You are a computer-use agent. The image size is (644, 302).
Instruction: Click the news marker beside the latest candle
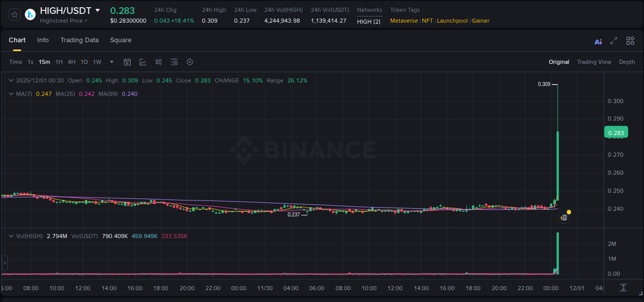tap(564, 217)
